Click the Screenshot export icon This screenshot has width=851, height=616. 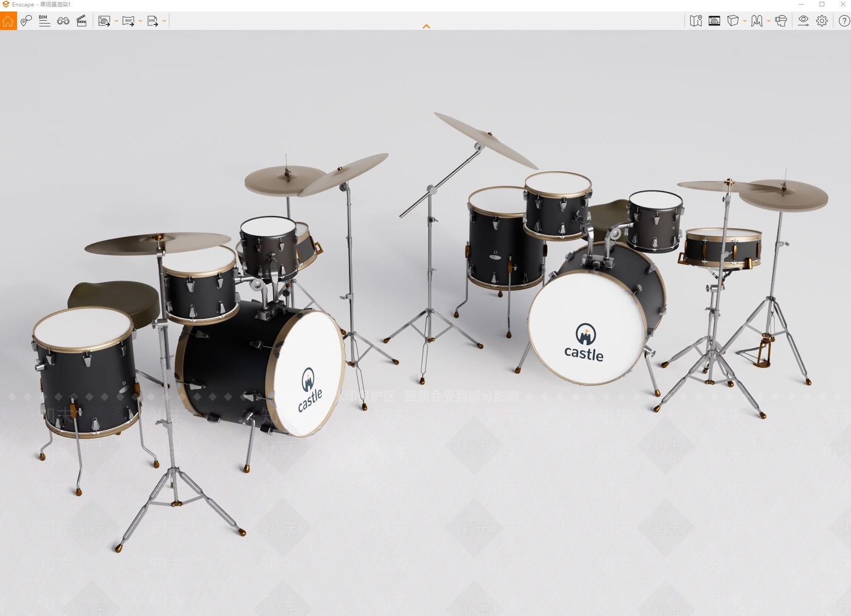pos(104,21)
